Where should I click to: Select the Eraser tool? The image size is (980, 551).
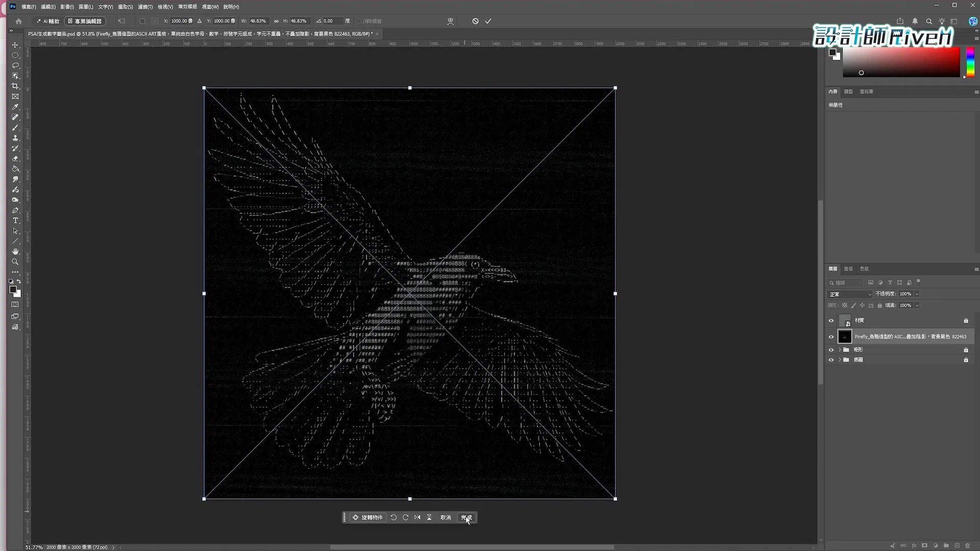(15, 159)
